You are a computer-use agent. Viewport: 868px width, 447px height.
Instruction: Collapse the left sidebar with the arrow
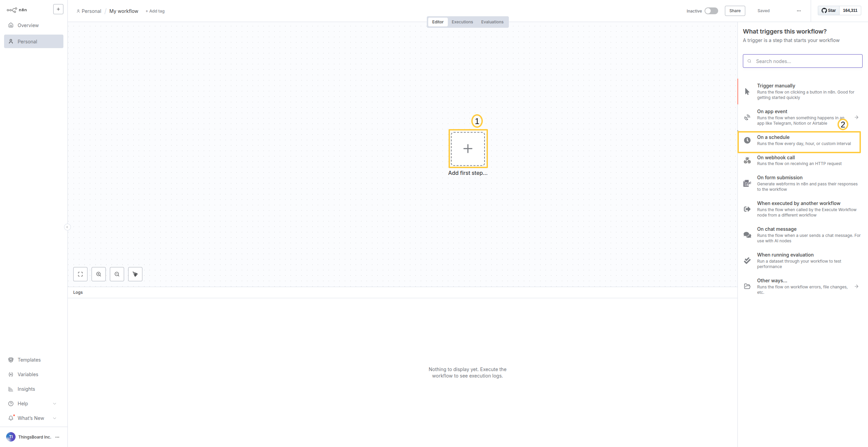[67, 227]
